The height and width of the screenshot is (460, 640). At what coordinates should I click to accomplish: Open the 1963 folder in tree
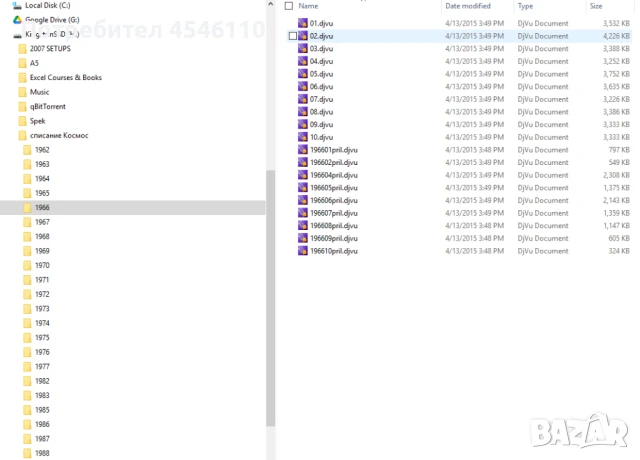(42, 164)
